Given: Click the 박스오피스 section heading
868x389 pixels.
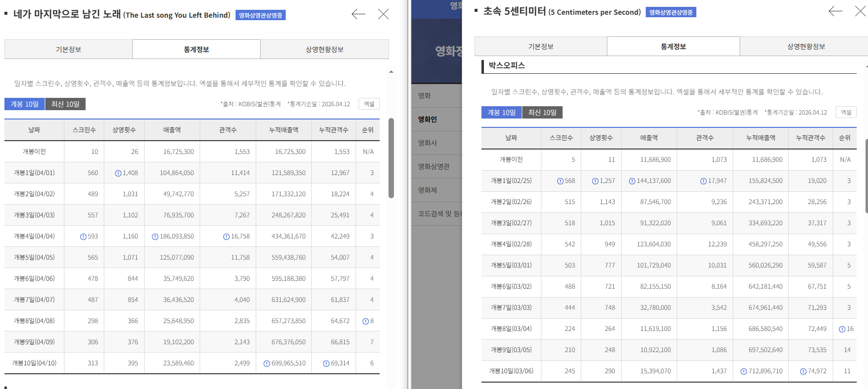Looking at the screenshot, I should (507, 65).
